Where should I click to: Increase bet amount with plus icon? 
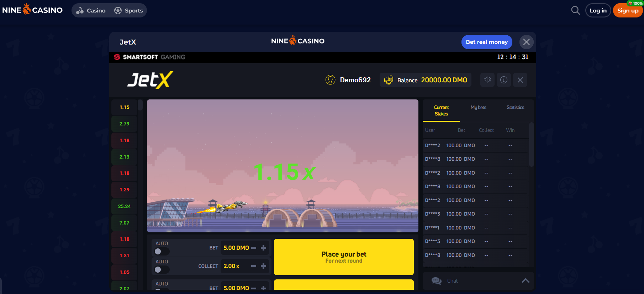264,248
